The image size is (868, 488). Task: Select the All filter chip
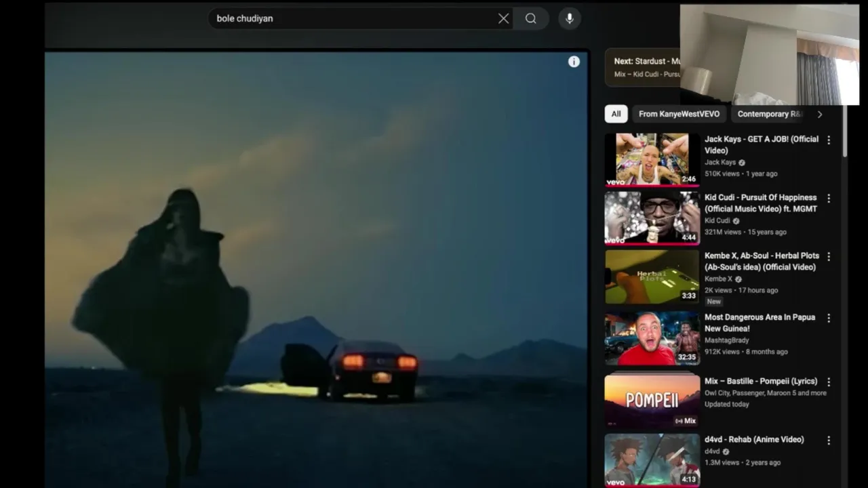point(616,114)
